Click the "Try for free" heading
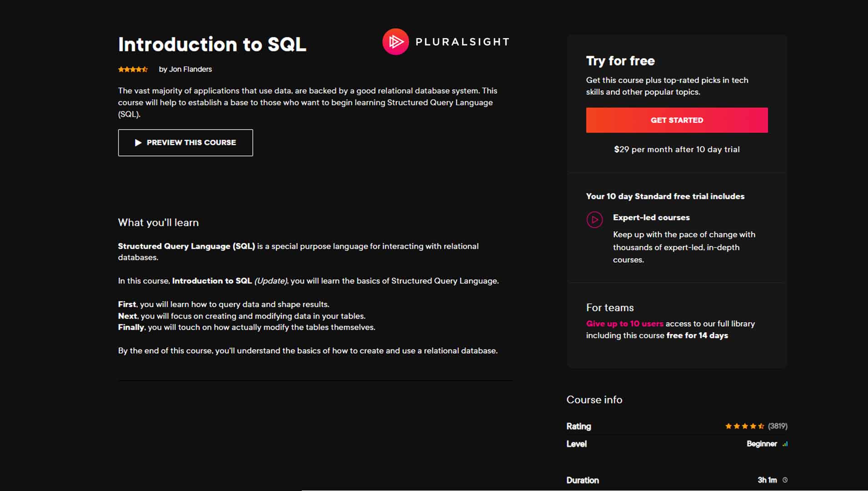 point(620,61)
